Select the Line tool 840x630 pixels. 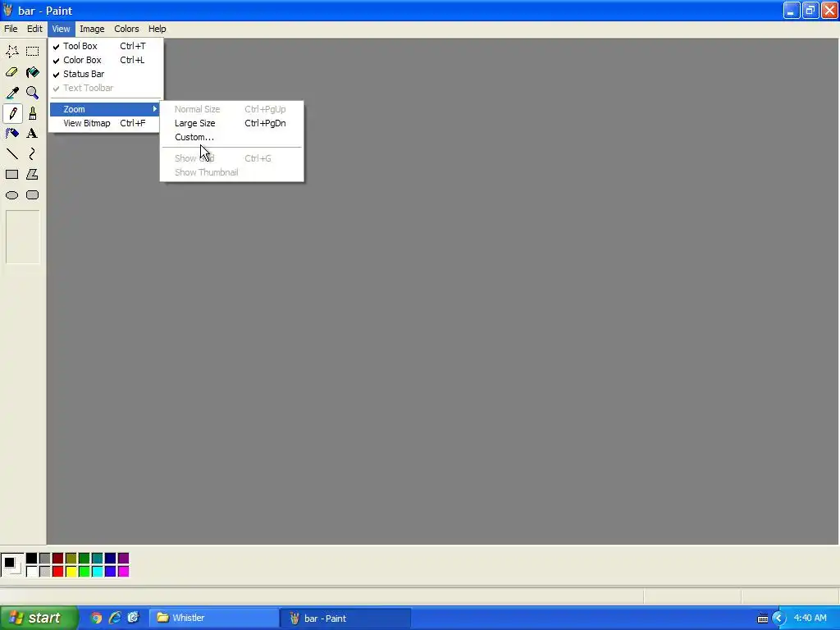coord(11,153)
